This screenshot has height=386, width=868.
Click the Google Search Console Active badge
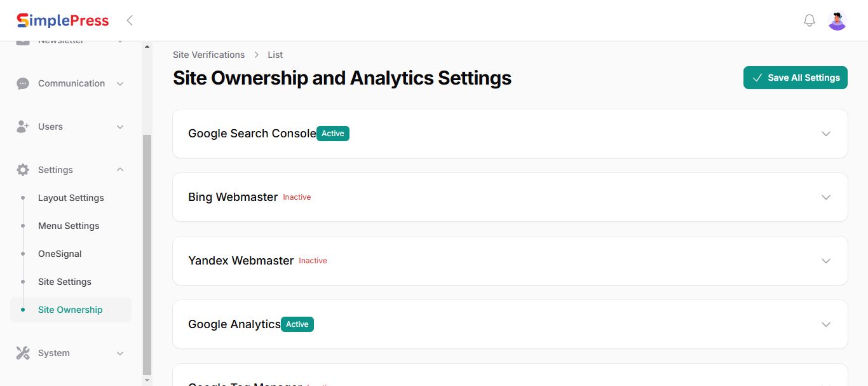333,134
